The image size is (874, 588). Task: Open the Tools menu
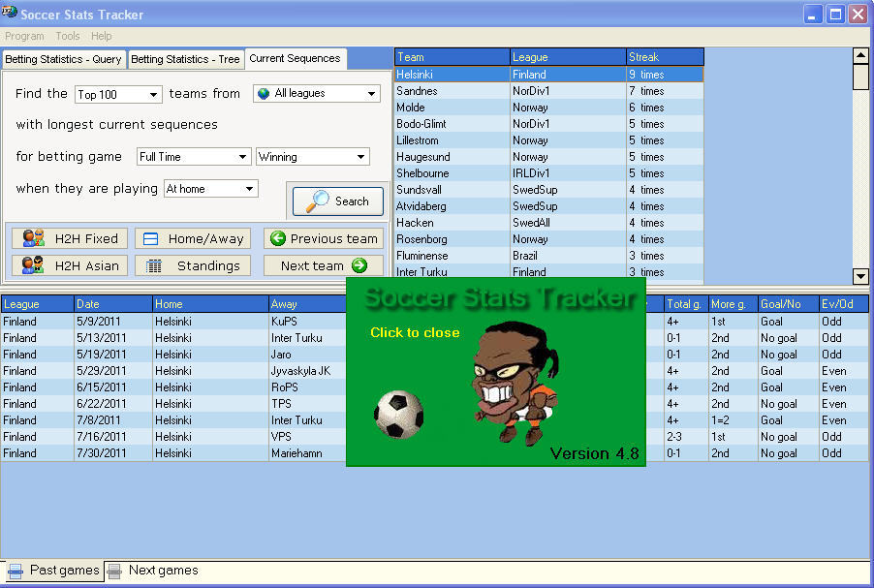pyautogui.click(x=68, y=36)
